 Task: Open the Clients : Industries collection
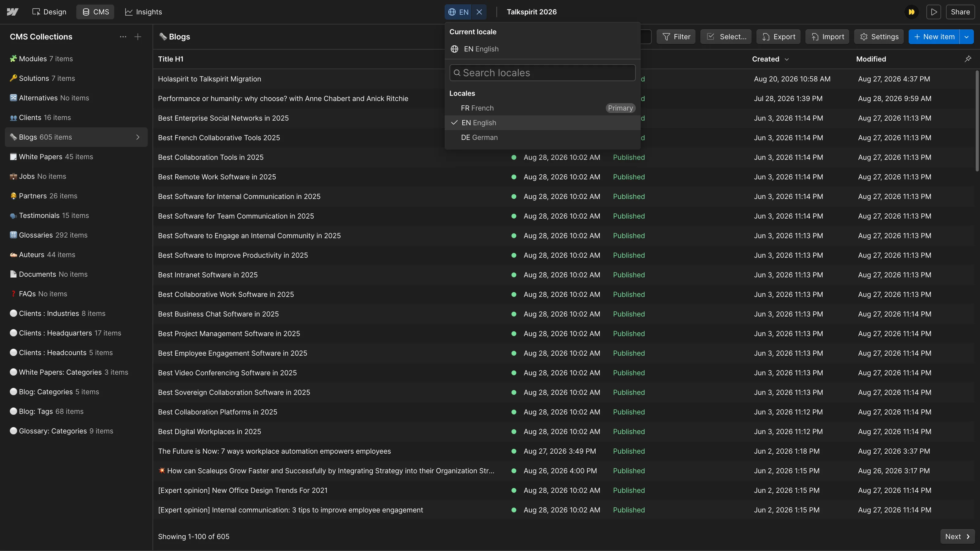76,313
